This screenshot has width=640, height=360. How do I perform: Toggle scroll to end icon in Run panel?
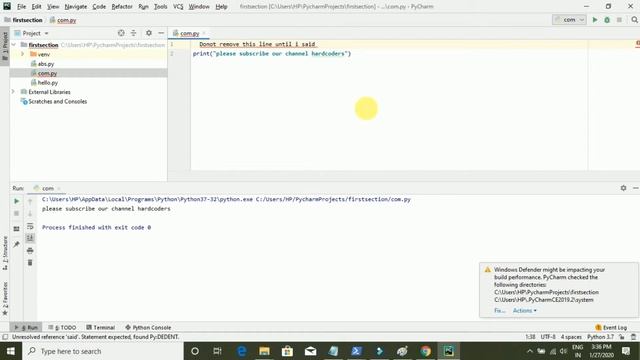point(30,238)
